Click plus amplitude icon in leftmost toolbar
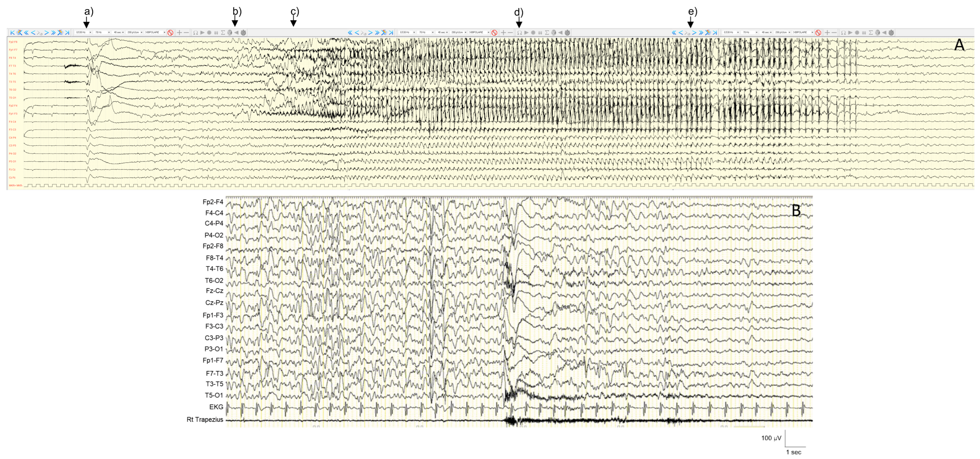 coord(179,33)
